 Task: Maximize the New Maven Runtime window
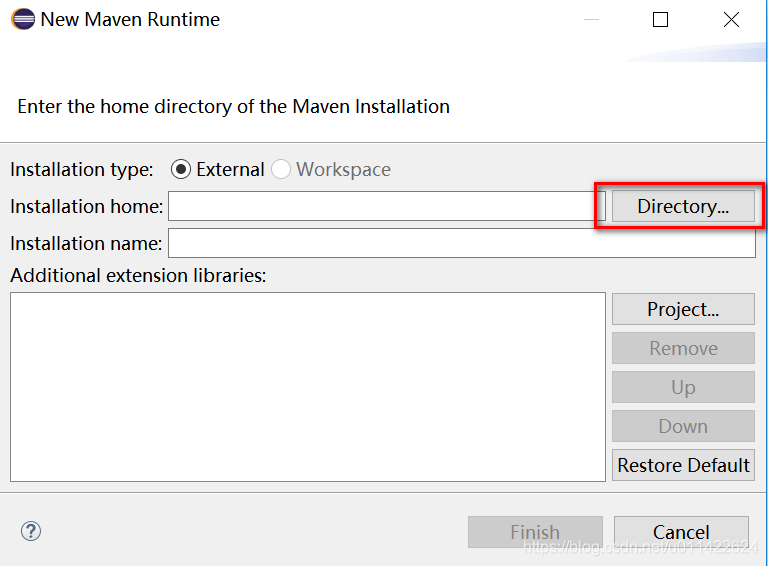point(660,20)
